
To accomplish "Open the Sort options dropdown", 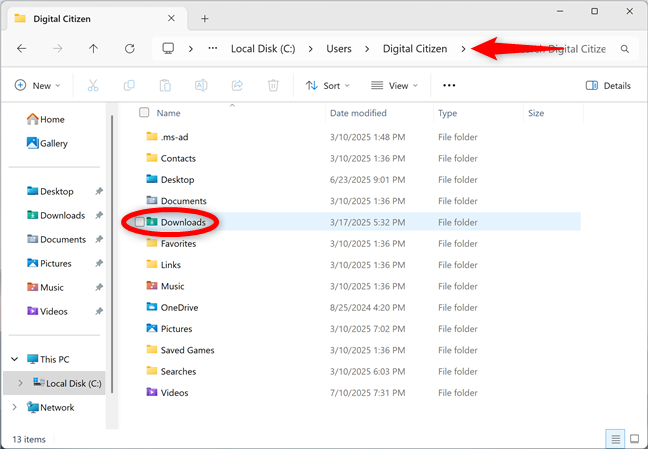I will (328, 86).
